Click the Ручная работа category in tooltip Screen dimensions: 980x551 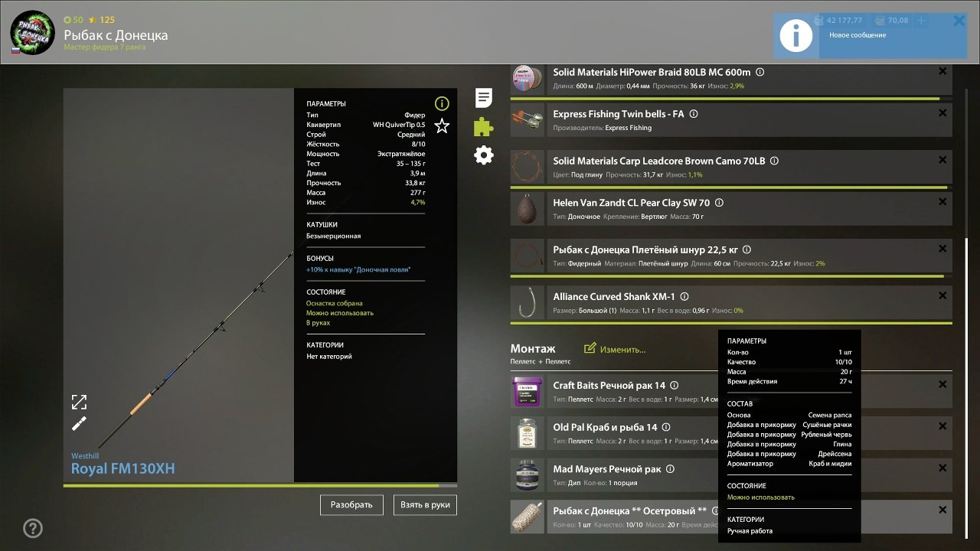[x=750, y=531]
